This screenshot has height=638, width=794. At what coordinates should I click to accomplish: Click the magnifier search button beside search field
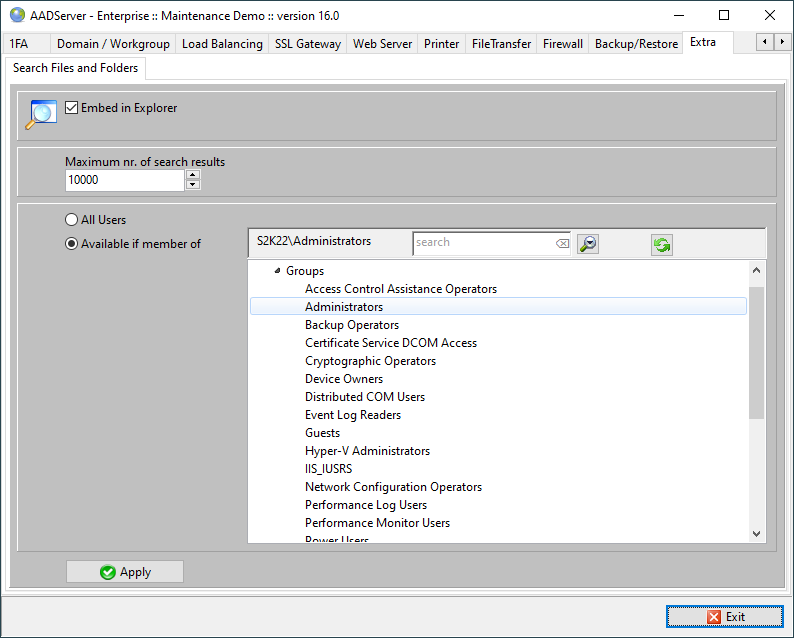[588, 243]
